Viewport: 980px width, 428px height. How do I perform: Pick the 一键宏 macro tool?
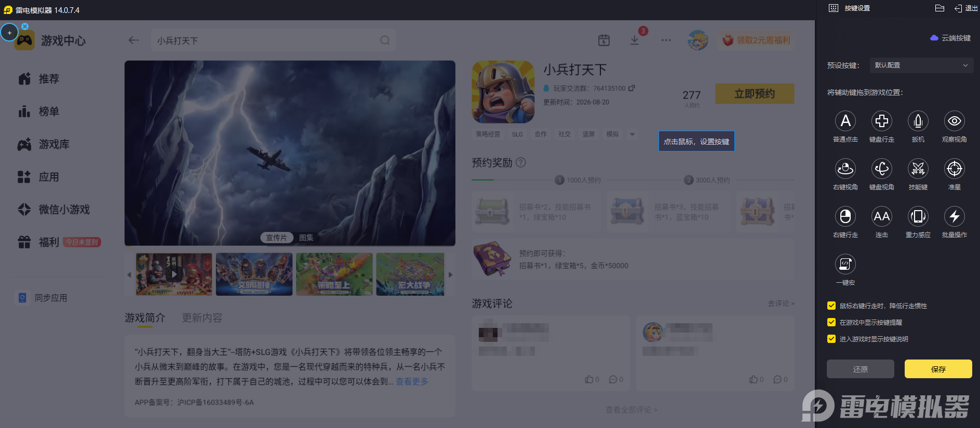(845, 264)
